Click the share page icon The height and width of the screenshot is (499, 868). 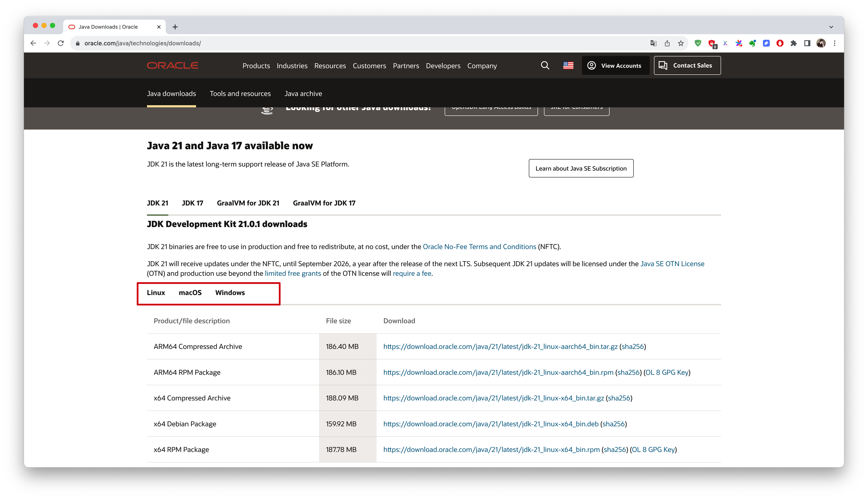667,43
